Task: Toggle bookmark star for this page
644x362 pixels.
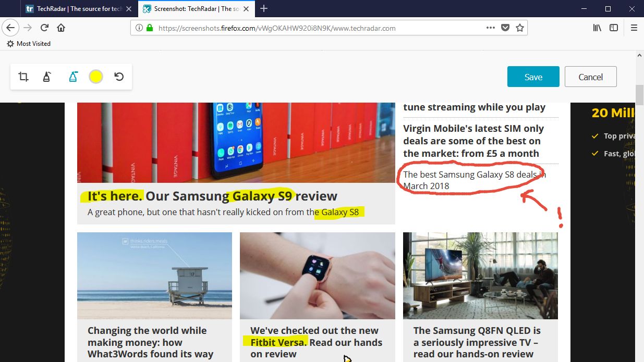Action: tap(519, 27)
